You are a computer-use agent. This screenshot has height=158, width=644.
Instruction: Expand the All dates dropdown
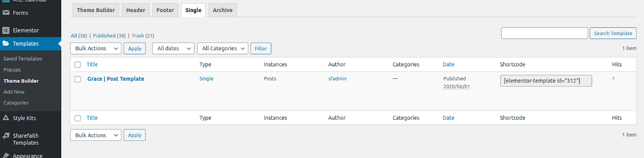pyautogui.click(x=173, y=48)
